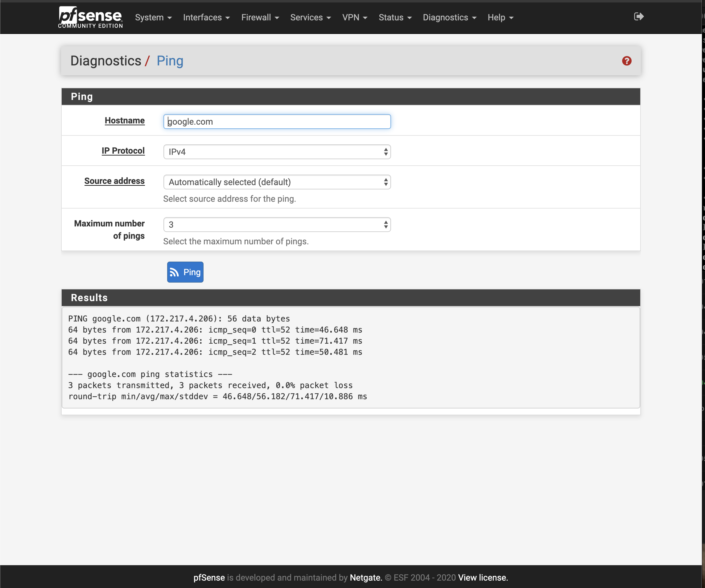
Task: Click the icmp_seq=2 result line
Action: click(215, 352)
